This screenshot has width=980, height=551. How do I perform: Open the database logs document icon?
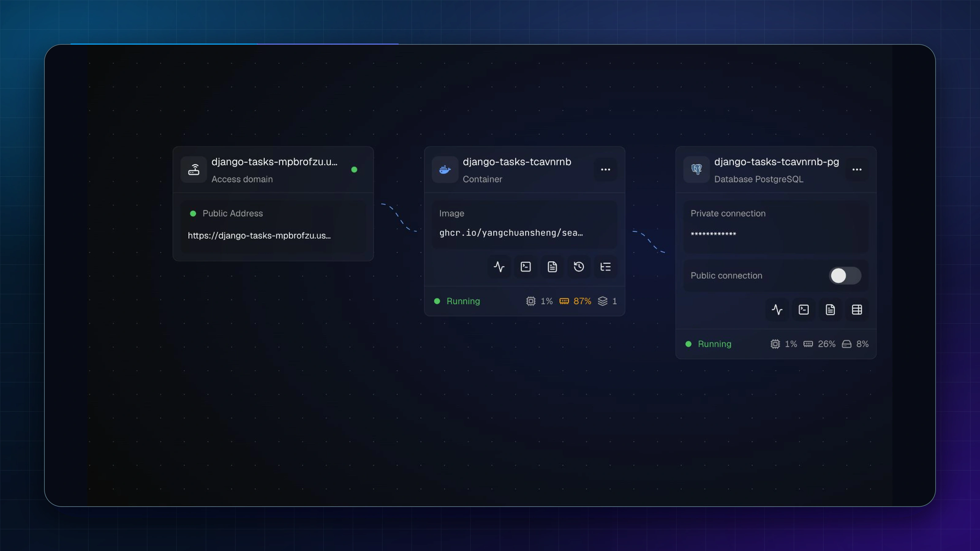point(831,310)
